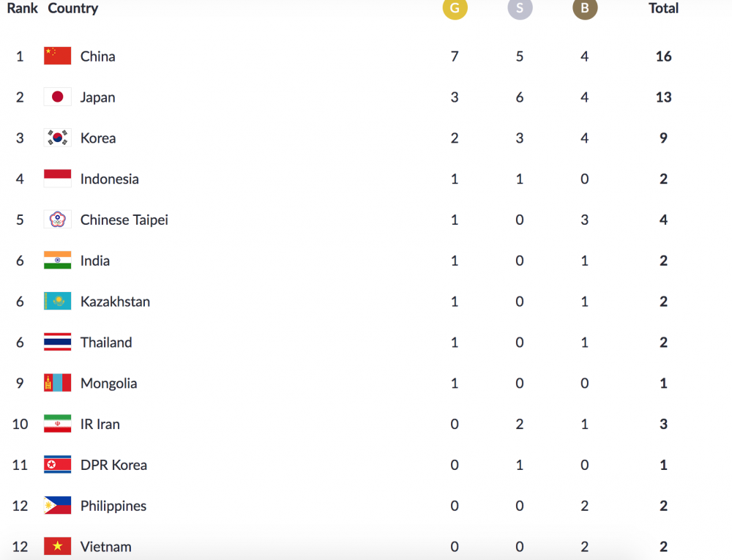The height and width of the screenshot is (560, 732).
Task: Open the Vietnam country link
Action: pos(105,547)
